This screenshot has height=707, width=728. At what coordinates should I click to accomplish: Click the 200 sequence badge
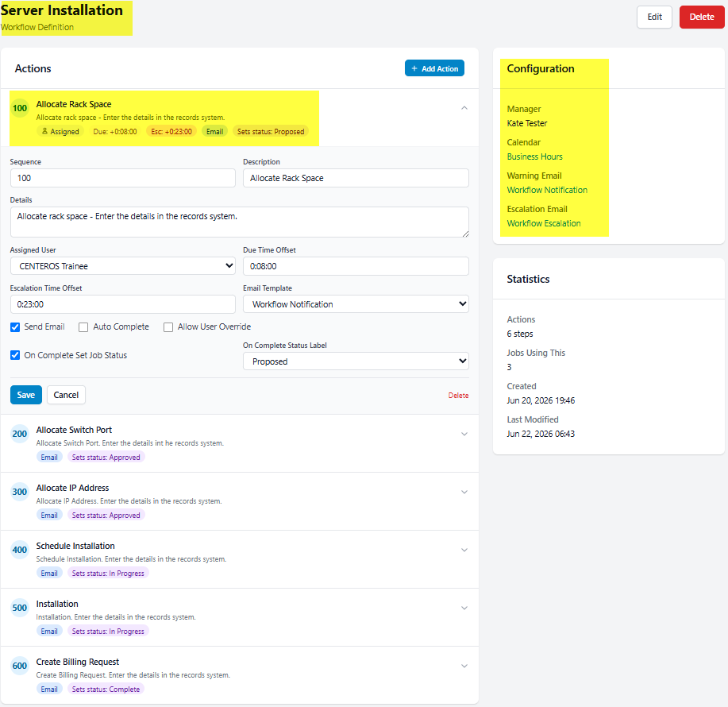(x=20, y=434)
